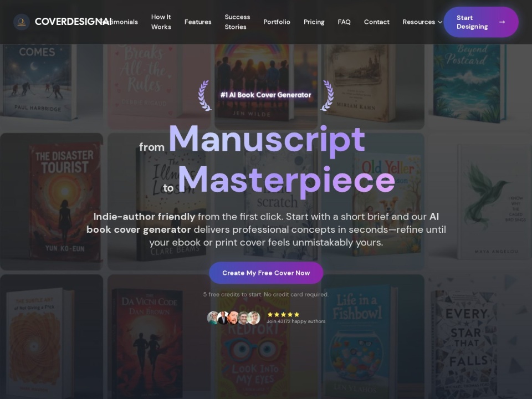This screenshot has width=532, height=399.
Task: Navigate to Portfolio page
Action: [277, 22]
